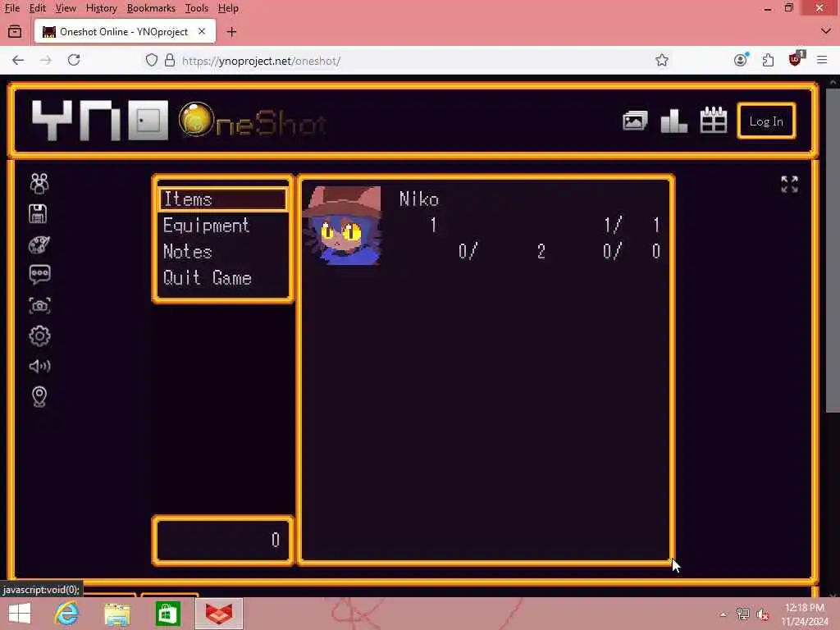Close the Oneshot Online tab
840x630 pixels.
pos(202,32)
